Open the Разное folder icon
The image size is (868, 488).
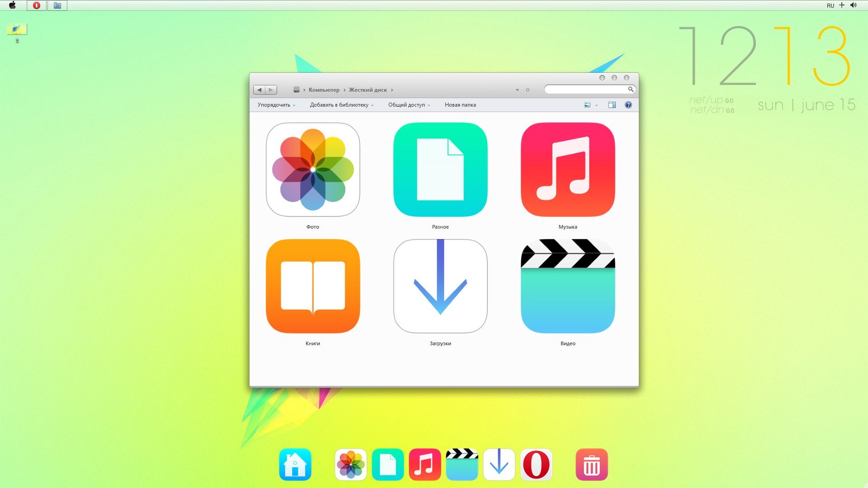point(440,169)
